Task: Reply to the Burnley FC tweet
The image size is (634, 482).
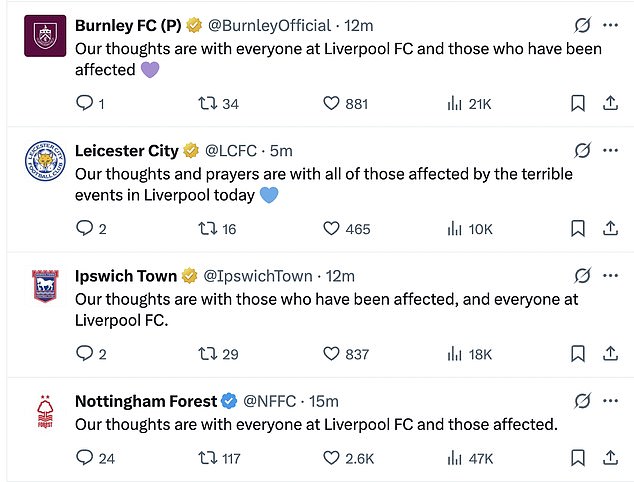Action: 84,103
